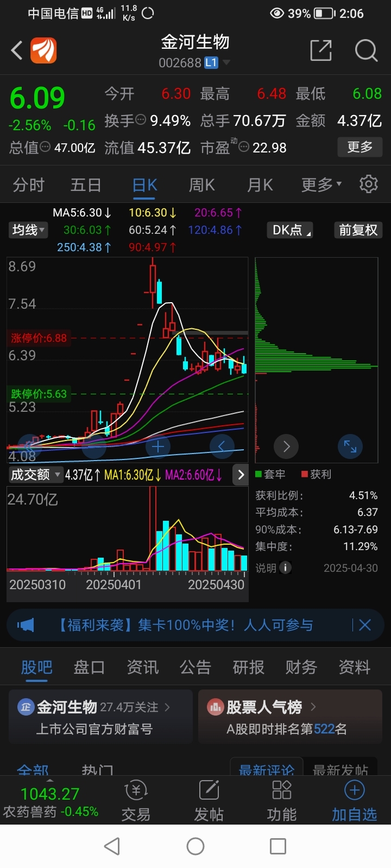Tap the 市盈 info circle icon

(244, 147)
